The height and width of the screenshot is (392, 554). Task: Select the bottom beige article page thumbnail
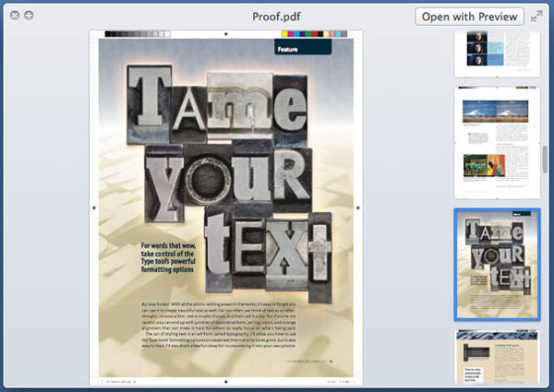point(497,357)
